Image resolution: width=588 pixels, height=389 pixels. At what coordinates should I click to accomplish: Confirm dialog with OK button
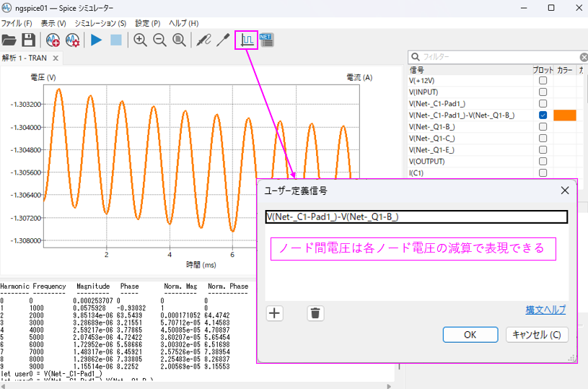(x=470, y=335)
